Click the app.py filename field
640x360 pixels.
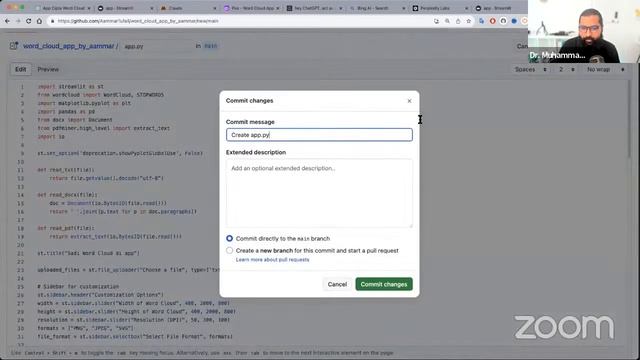pyautogui.click(x=157, y=46)
